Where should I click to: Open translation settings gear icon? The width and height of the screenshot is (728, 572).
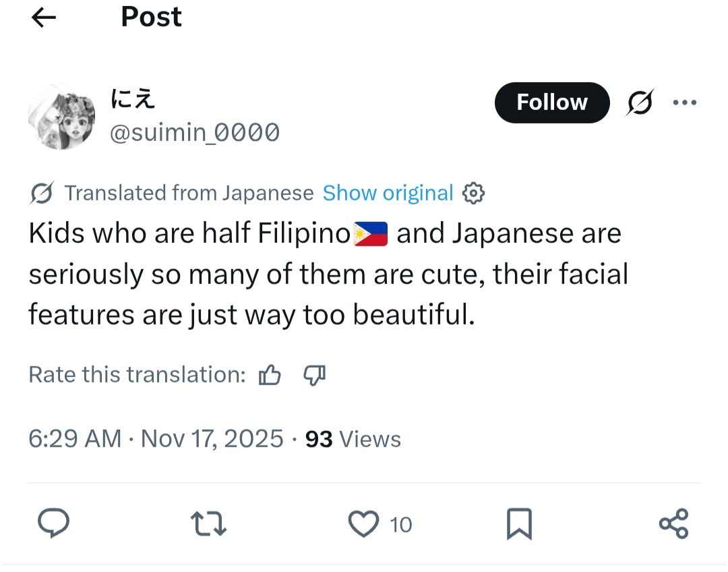(x=474, y=194)
